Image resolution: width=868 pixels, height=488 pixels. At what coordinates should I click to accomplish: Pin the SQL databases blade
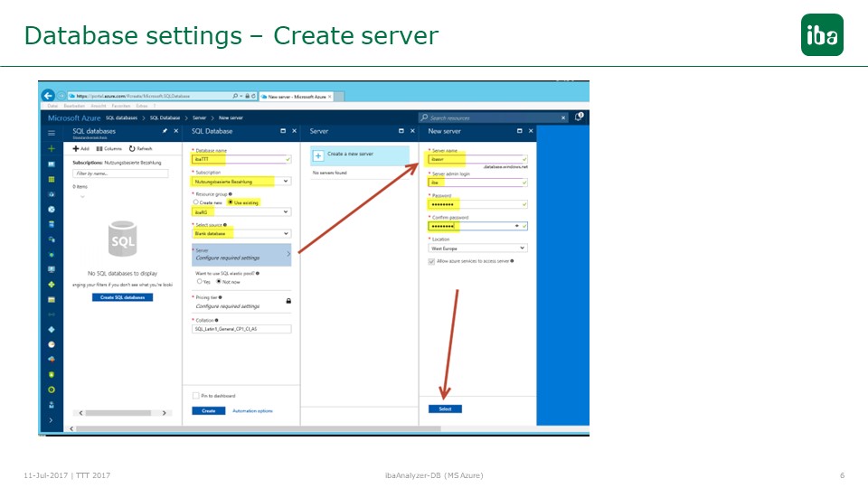[165, 131]
